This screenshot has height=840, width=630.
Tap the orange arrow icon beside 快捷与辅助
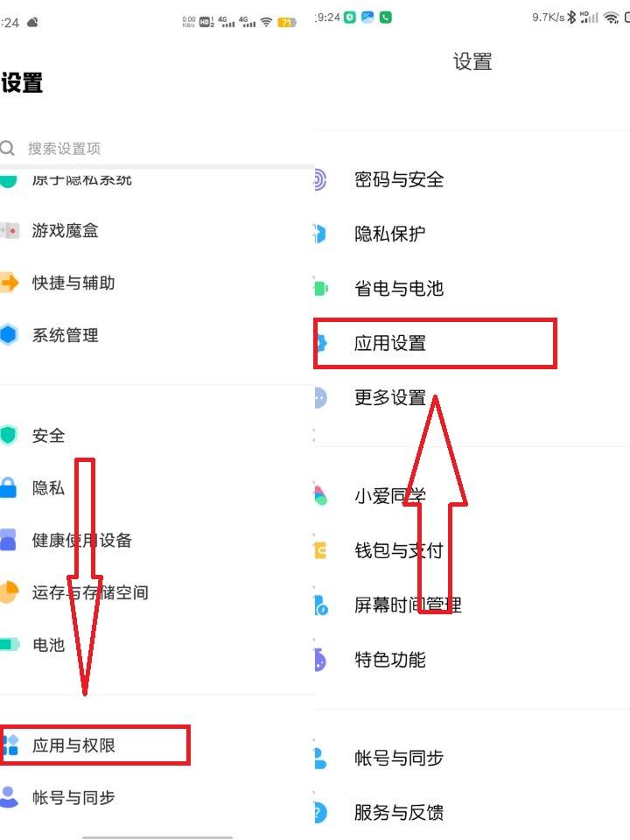point(9,283)
